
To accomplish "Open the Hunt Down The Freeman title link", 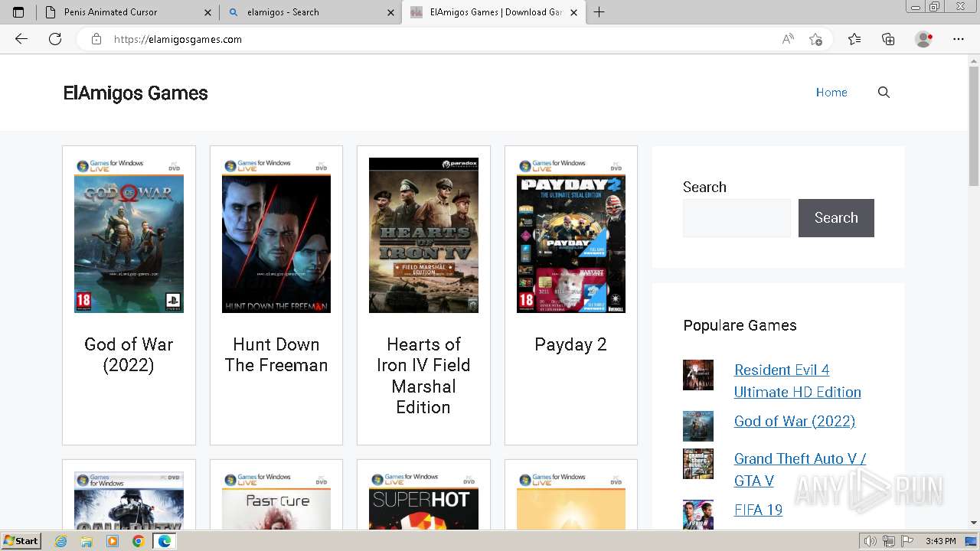I will point(276,355).
